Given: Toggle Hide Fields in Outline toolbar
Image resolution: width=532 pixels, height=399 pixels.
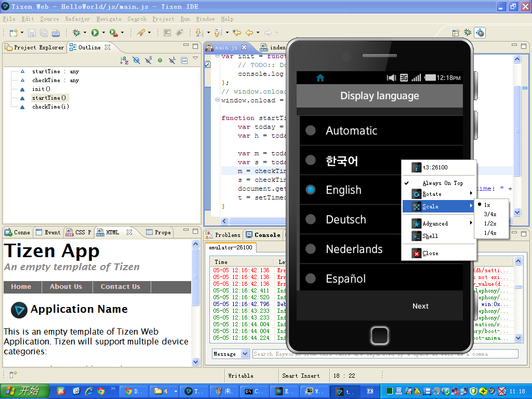Looking at the screenshot, I should coord(137,60).
